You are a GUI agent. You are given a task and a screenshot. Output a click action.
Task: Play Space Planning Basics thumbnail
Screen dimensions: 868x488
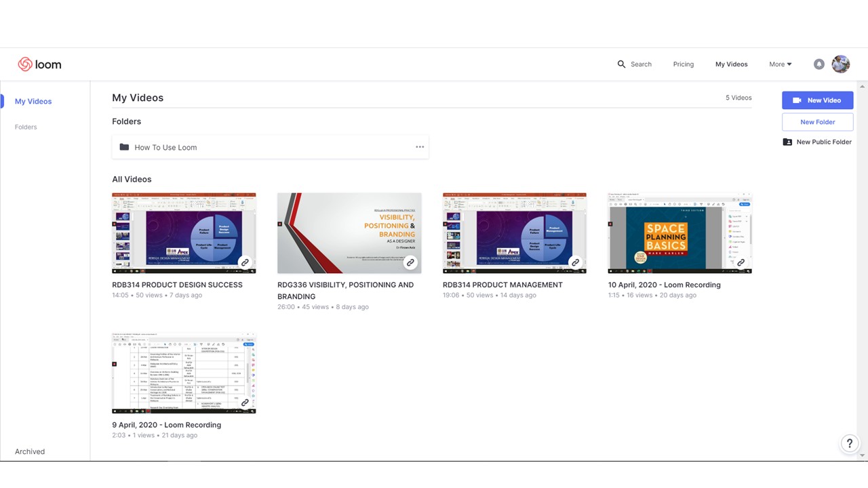[x=680, y=233]
